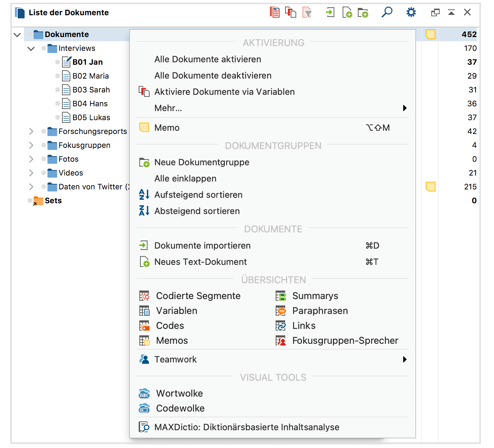Click the Sets orange folder icon

point(38,201)
